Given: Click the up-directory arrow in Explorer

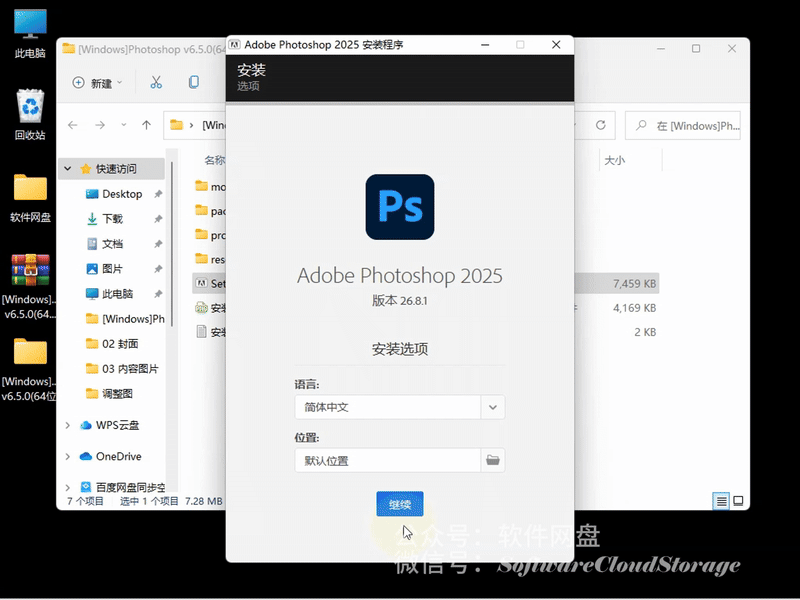Looking at the screenshot, I should click(x=147, y=125).
